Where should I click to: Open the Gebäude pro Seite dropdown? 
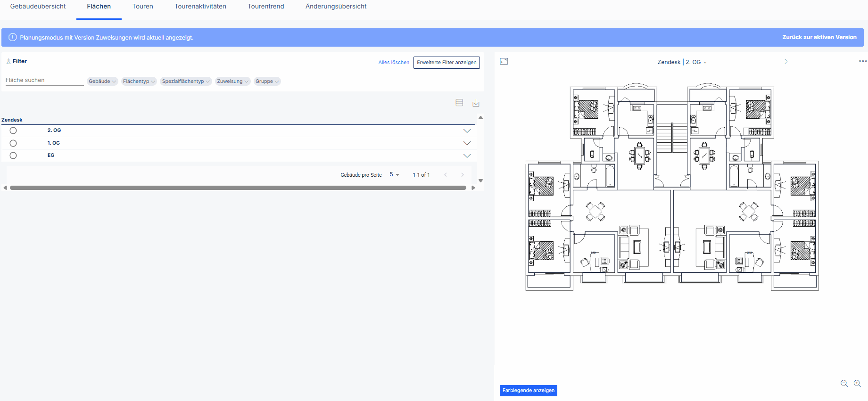[394, 174]
